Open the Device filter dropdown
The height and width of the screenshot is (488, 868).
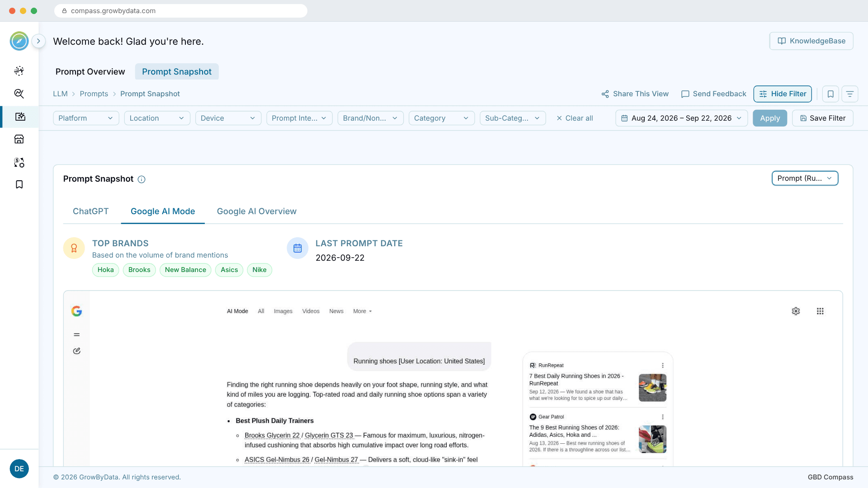point(228,118)
